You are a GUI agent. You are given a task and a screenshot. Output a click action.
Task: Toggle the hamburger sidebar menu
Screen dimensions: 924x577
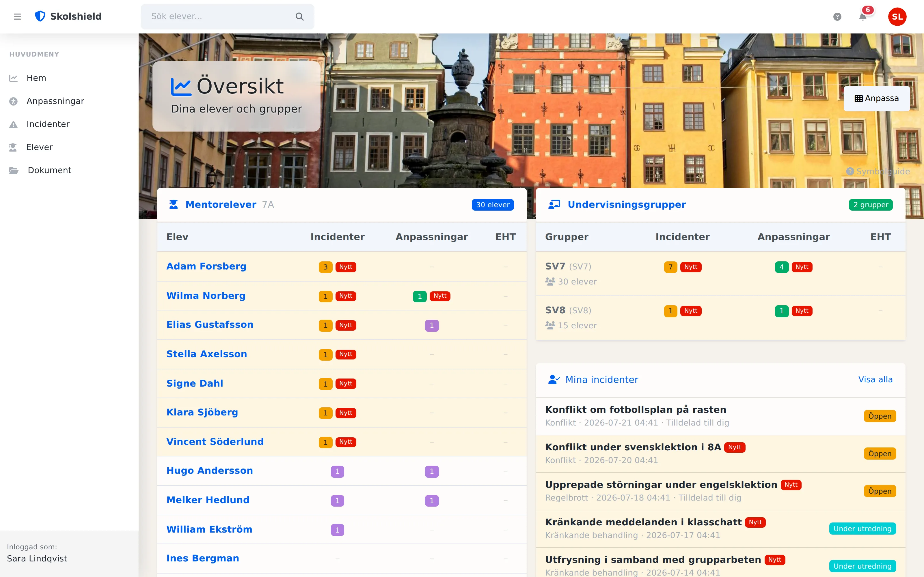17,16
